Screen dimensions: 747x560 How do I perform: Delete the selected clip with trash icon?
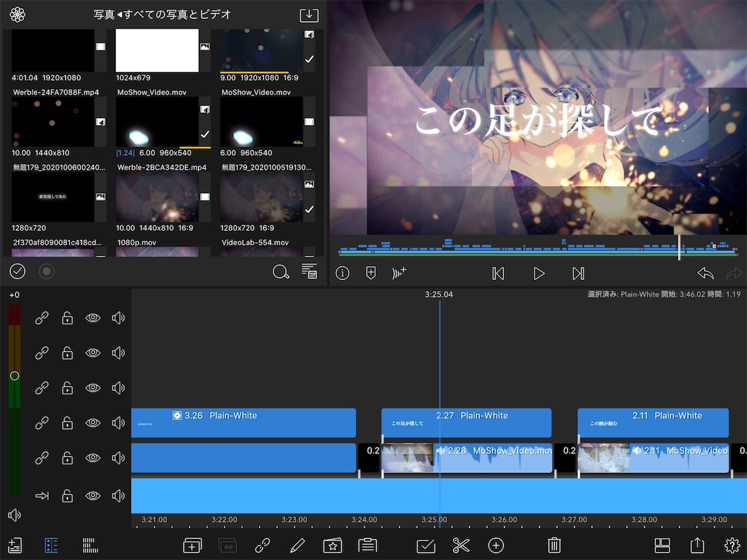554,545
